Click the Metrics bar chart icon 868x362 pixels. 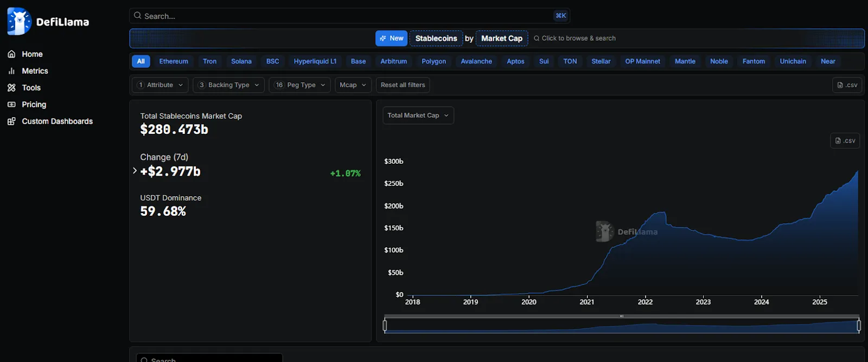(x=11, y=71)
